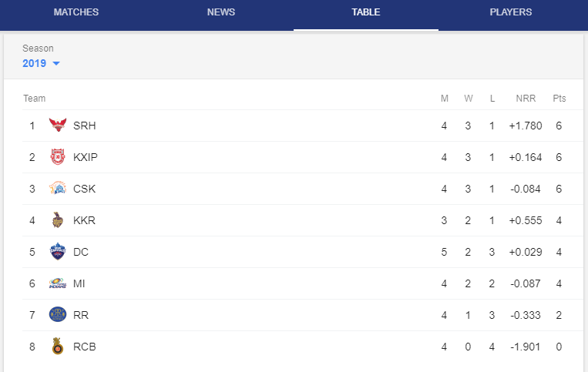This screenshot has width=588, height=372.
Task: Click the RCB team name
Action: (x=84, y=347)
